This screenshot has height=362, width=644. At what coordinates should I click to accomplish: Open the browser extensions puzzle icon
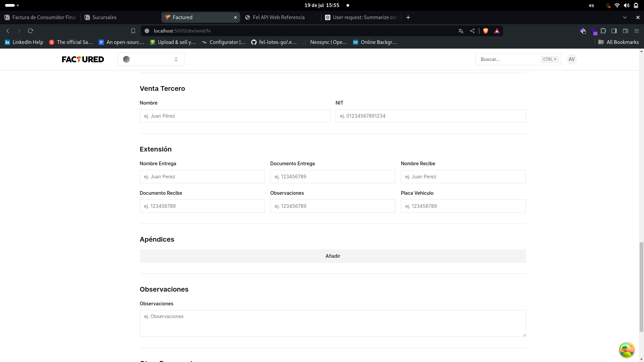pos(603,31)
